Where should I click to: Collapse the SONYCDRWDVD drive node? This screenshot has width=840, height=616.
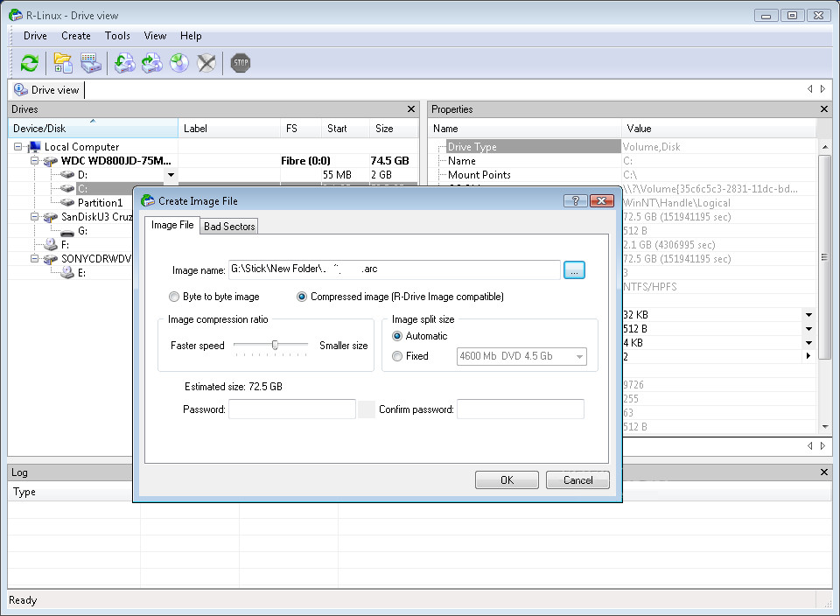pyautogui.click(x=35, y=259)
